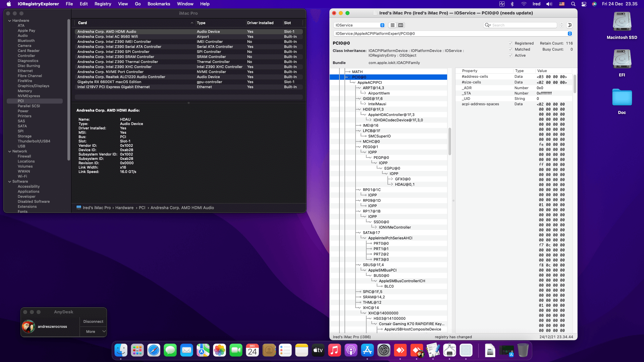Click the search stepper arrows
This screenshot has height=362, width=644.
coord(561,25)
